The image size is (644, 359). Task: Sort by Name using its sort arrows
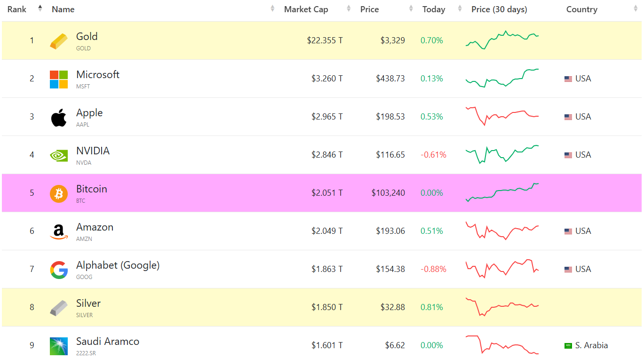tap(272, 9)
